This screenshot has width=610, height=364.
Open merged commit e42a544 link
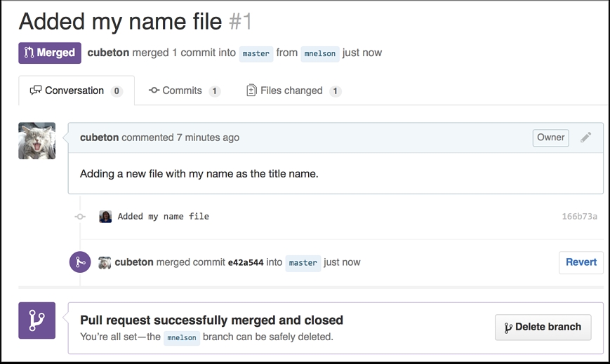point(246,262)
